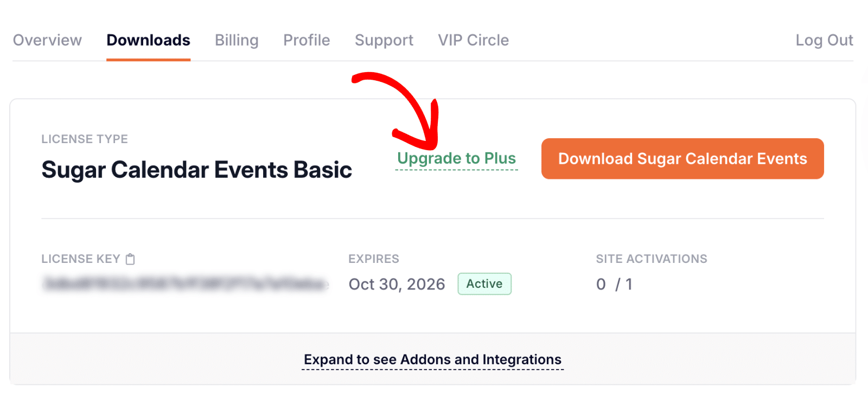Select the blurred license key field
This screenshot has width=868, height=393.
[x=184, y=284]
